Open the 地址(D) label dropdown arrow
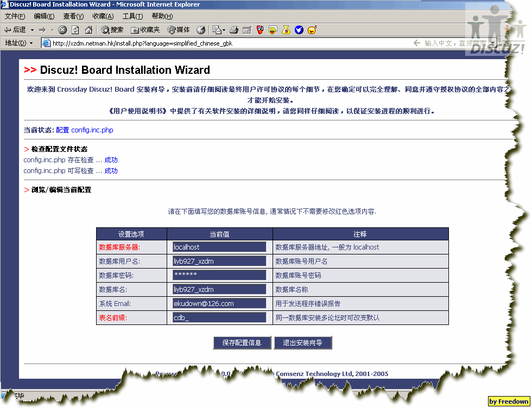 (31, 43)
